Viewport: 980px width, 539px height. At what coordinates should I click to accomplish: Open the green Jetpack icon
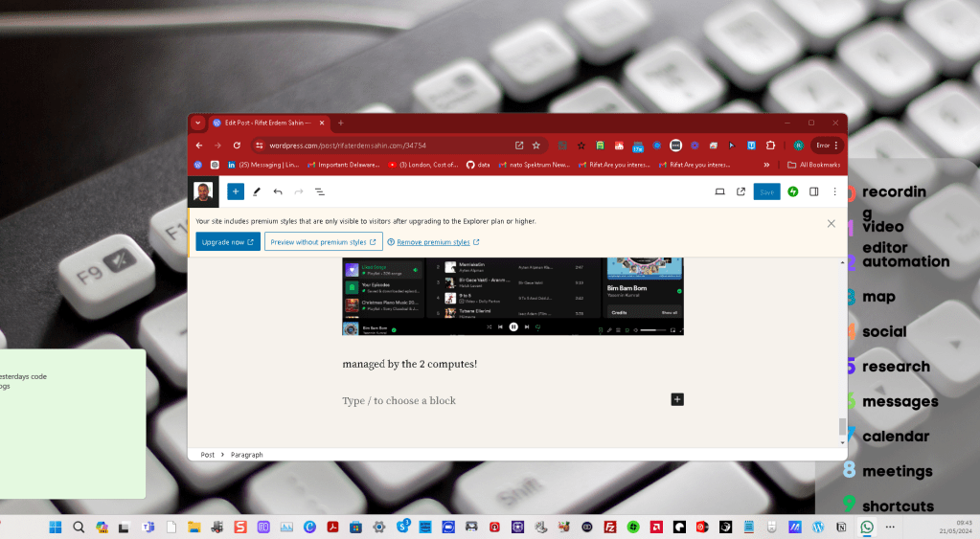(x=792, y=191)
